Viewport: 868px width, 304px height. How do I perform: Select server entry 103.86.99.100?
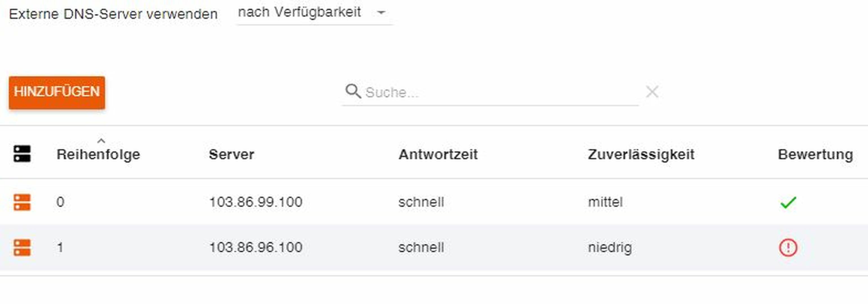(x=256, y=202)
